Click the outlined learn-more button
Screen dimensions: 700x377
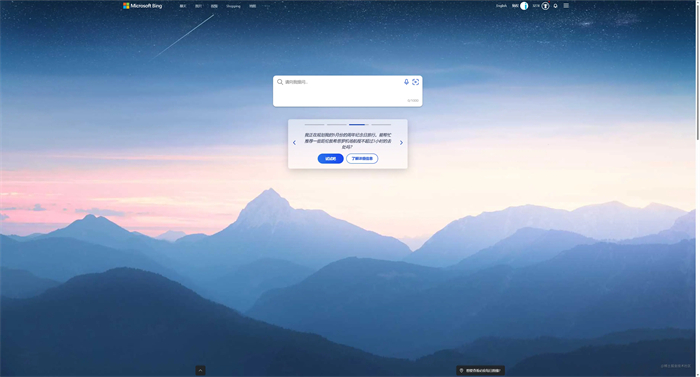pos(362,159)
